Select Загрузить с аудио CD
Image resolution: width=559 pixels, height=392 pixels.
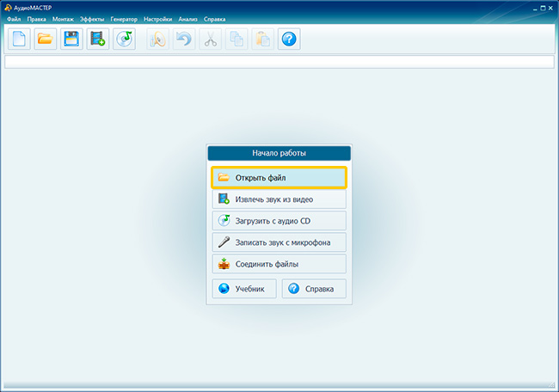279,221
